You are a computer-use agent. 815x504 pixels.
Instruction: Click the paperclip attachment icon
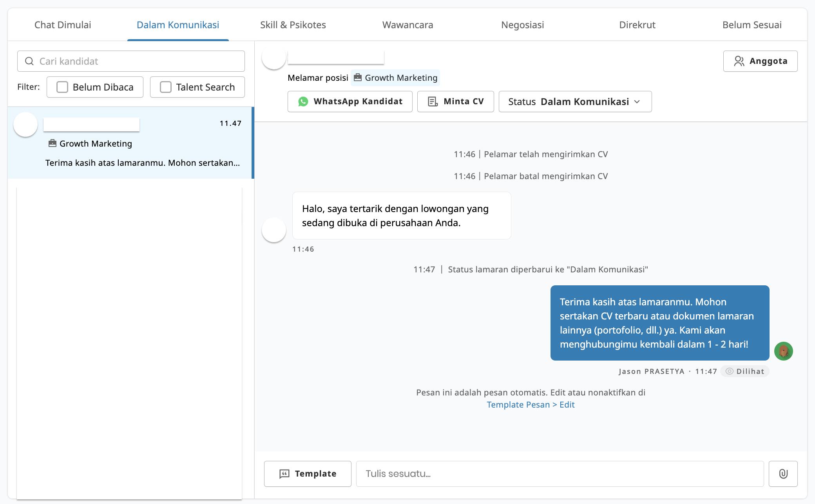[783, 474]
